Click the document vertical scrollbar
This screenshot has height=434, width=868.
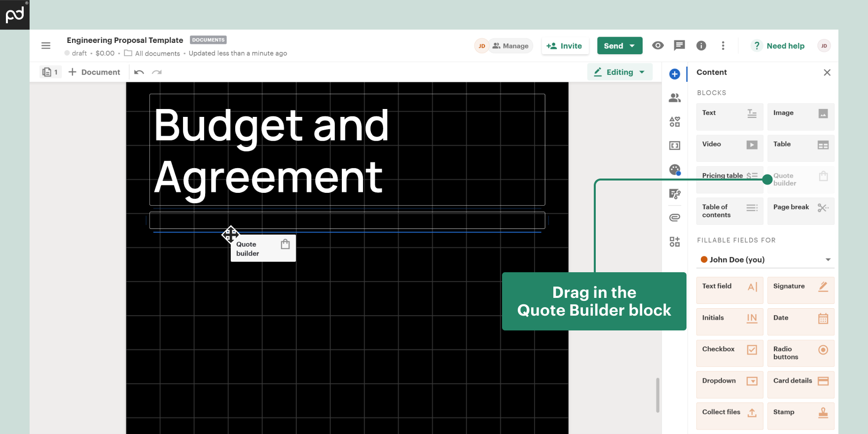click(x=657, y=395)
